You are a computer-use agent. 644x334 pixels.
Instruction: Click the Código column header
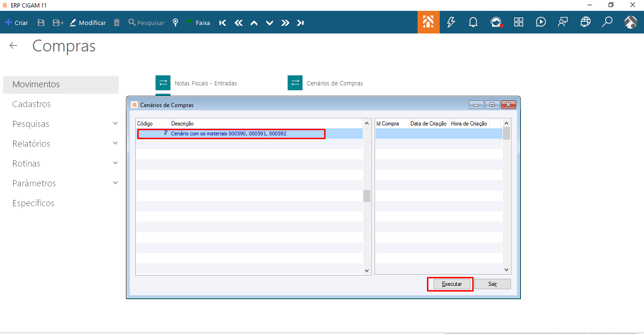[x=153, y=124]
